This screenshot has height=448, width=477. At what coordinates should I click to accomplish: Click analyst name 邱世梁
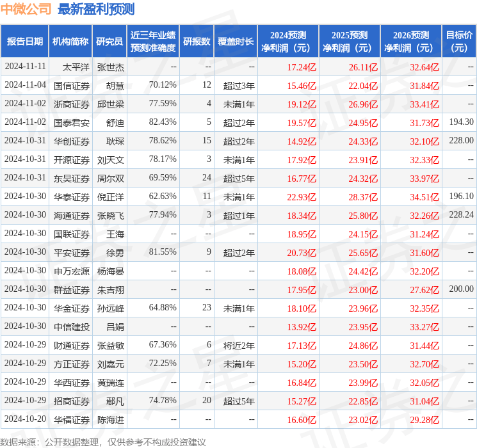point(110,104)
